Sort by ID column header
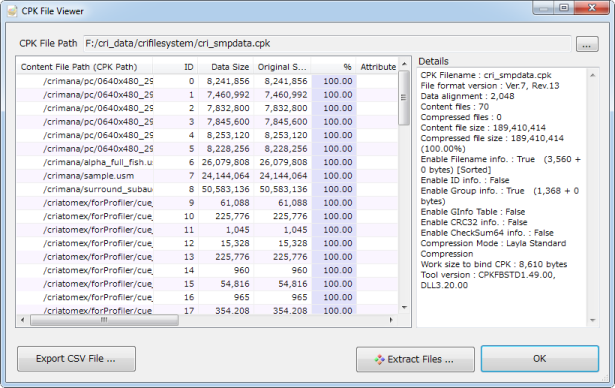The image size is (615, 388). [x=175, y=67]
